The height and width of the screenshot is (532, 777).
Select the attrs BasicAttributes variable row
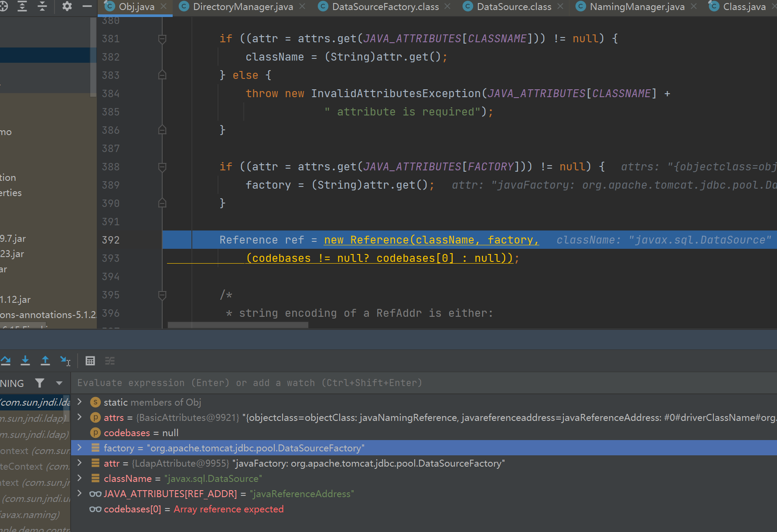click(424, 417)
